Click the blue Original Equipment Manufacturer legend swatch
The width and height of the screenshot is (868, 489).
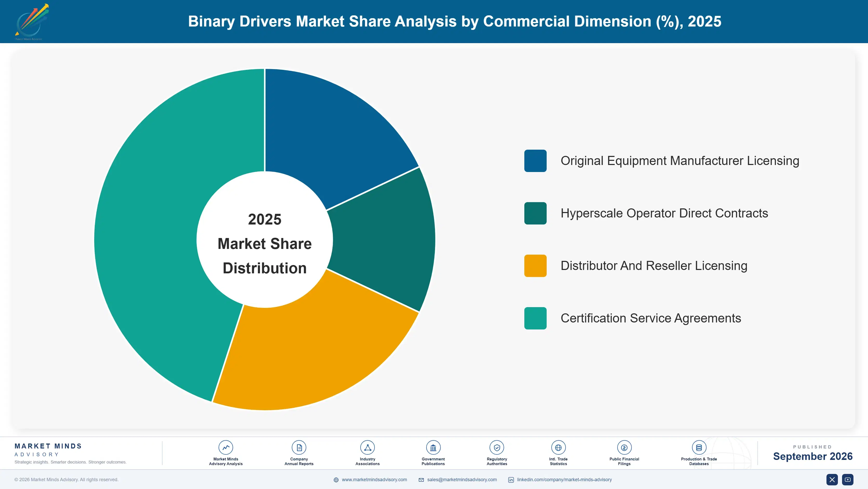tap(535, 161)
